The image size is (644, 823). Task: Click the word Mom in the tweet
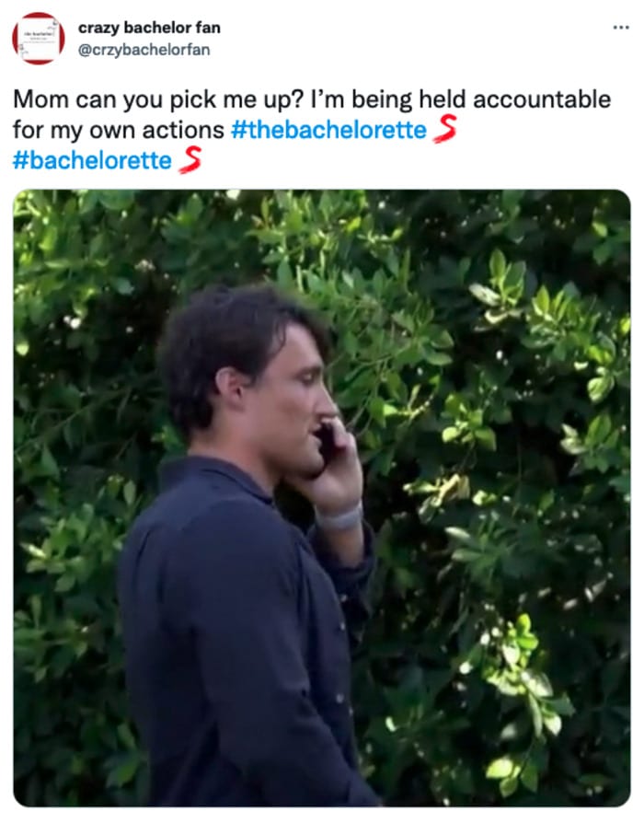40,99
